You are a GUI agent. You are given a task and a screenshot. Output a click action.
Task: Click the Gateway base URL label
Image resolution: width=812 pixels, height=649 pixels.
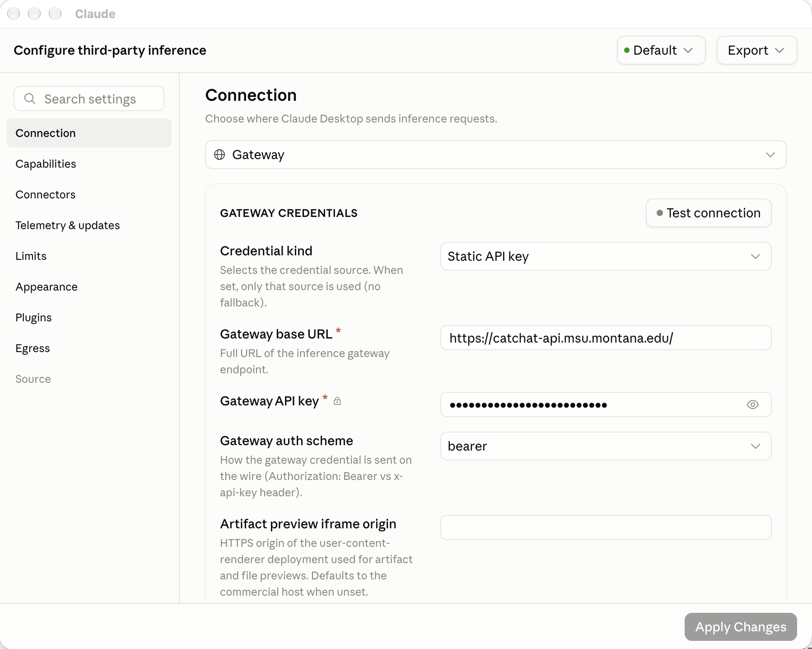(x=276, y=334)
